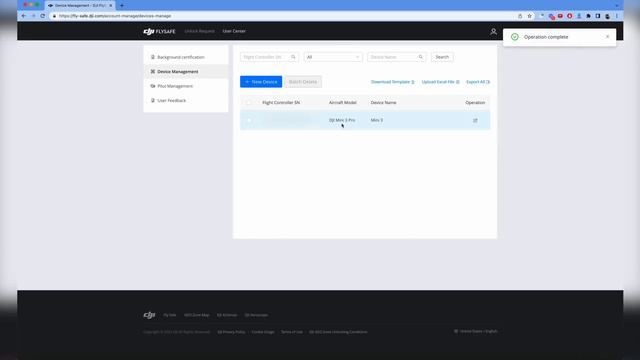Click the DJI GEO Zone Unlocking Conditions link
The height and width of the screenshot is (360, 640).
[x=338, y=332]
